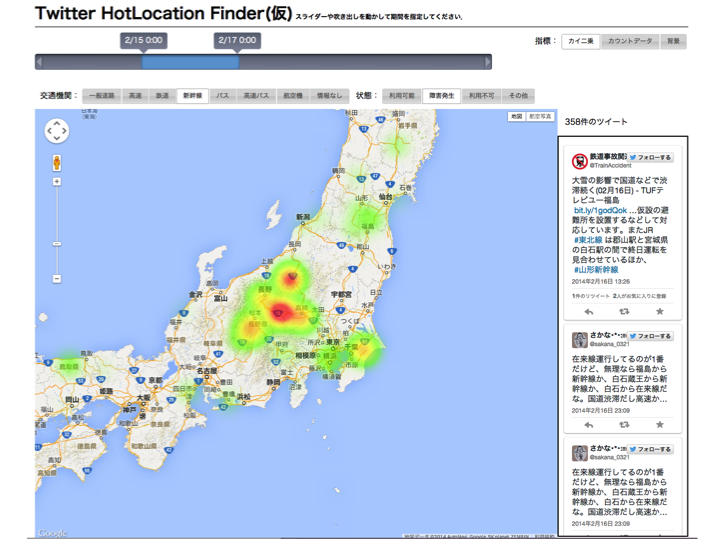Screen dimensions: 720x540
Task: Toggle the 利用可能 status filter
Action: tap(402, 96)
